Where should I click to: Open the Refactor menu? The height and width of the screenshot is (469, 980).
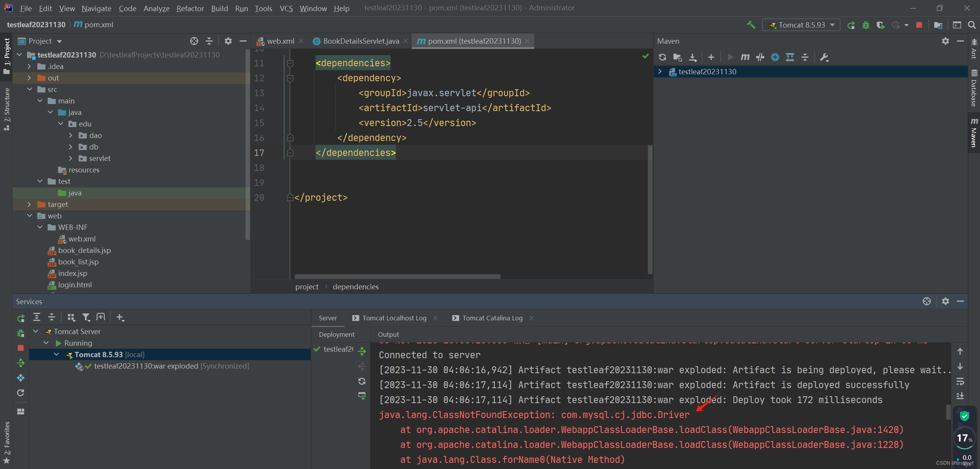click(190, 8)
